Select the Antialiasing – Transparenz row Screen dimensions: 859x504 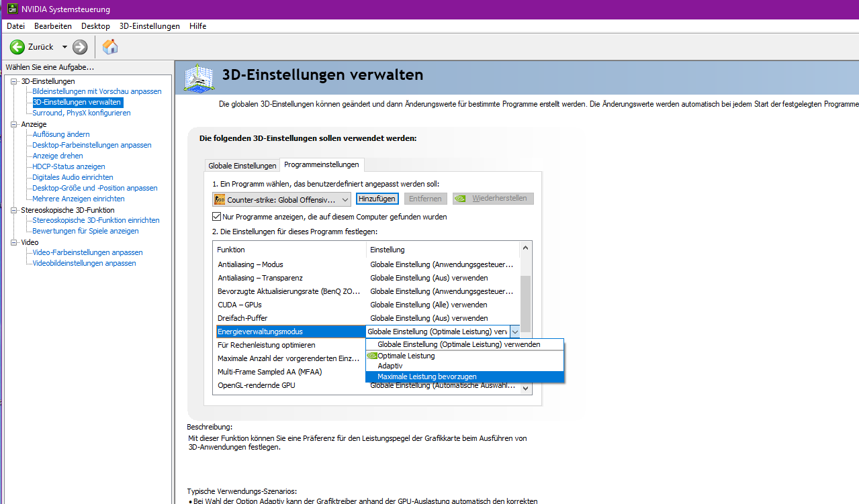pyautogui.click(x=366, y=278)
